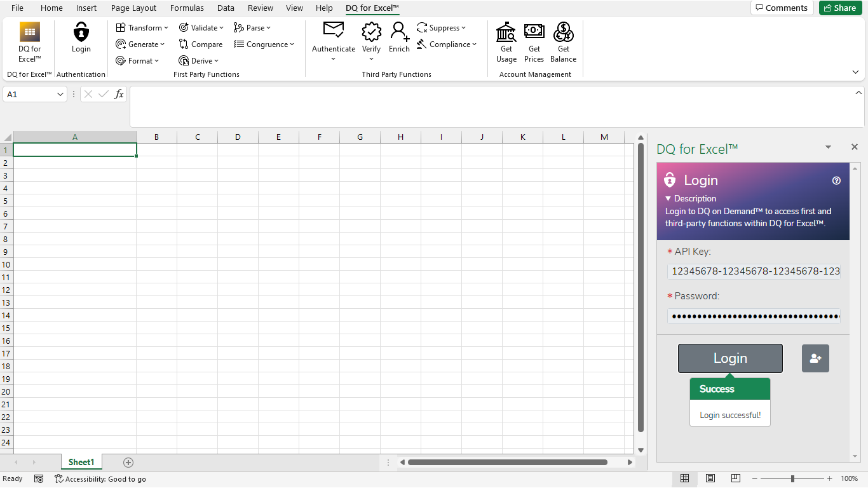This screenshot has height=488, width=868.
Task: Click the zoom in plus button
Action: click(x=829, y=478)
